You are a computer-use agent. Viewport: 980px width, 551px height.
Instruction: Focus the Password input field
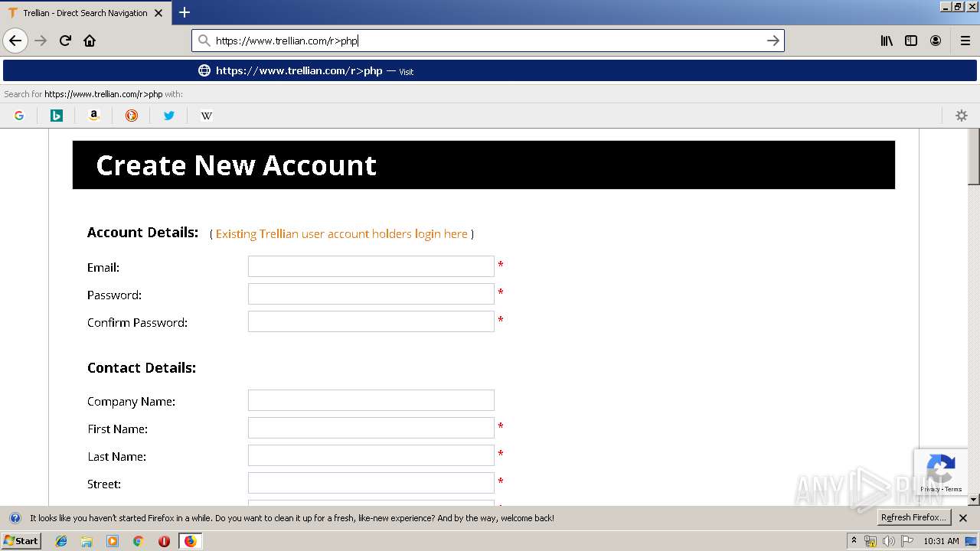click(x=371, y=294)
